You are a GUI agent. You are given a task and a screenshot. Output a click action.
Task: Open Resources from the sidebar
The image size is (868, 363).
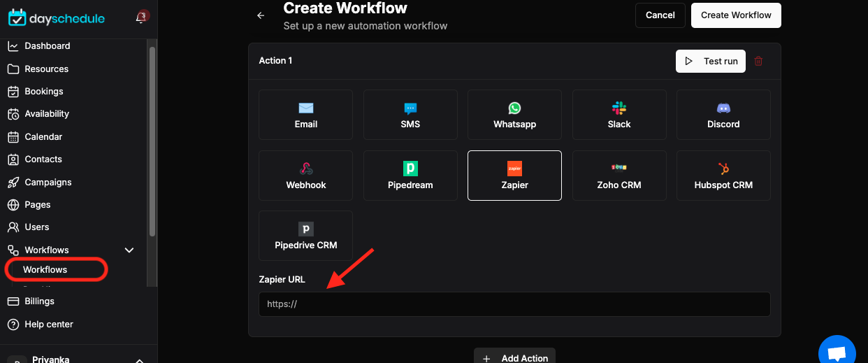click(46, 69)
